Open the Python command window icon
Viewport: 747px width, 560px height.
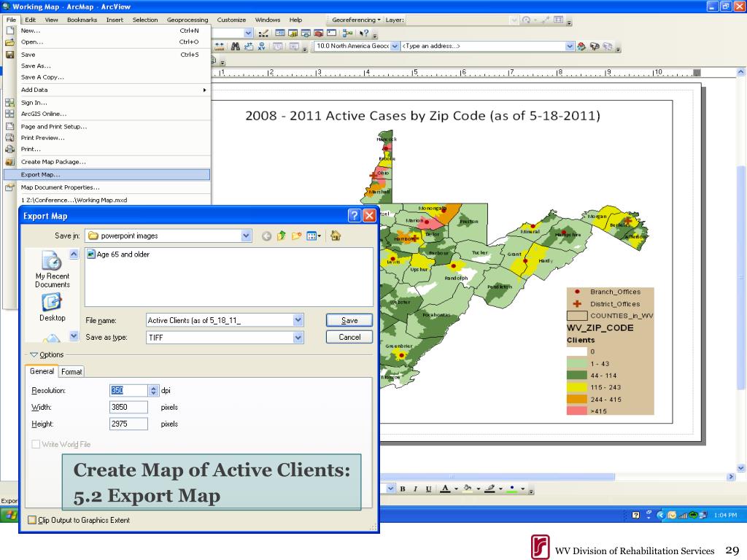pos(332,33)
